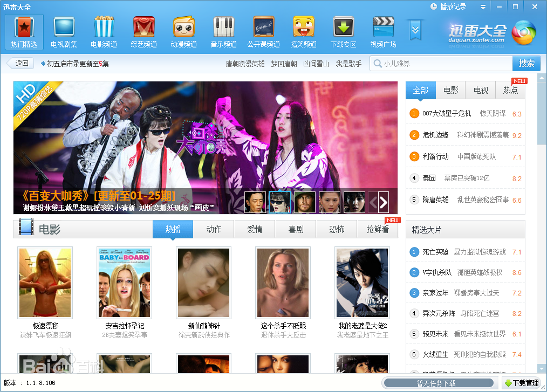Open the title bar dropdown menu arrow
Image resolution: width=547 pixels, height=392 pixels.
point(483,6)
